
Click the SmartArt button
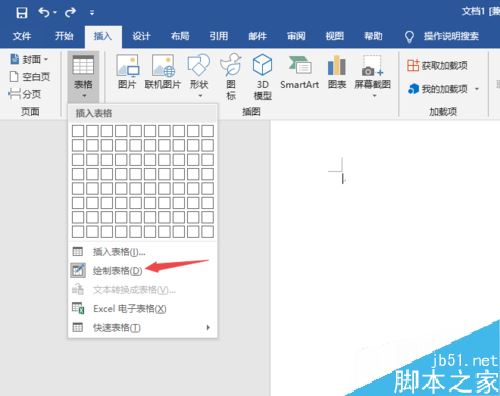coord(299,72)
